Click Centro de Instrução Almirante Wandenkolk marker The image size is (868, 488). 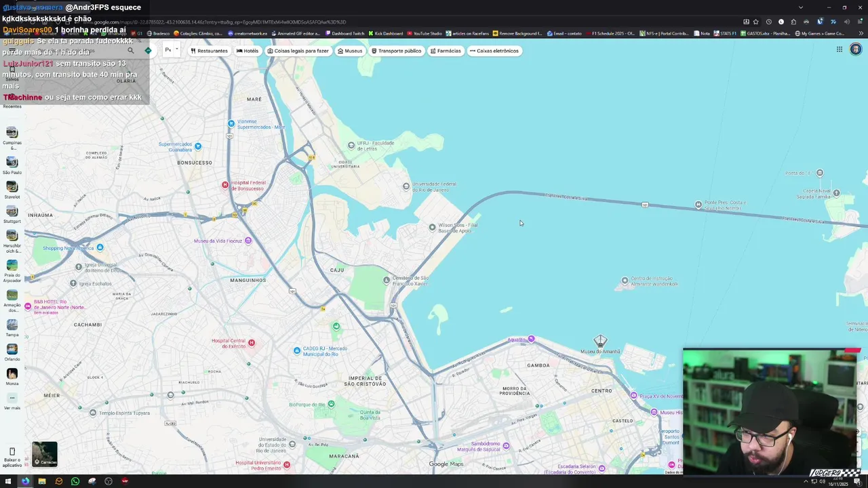pyautogui.click(x=625, y=280)
